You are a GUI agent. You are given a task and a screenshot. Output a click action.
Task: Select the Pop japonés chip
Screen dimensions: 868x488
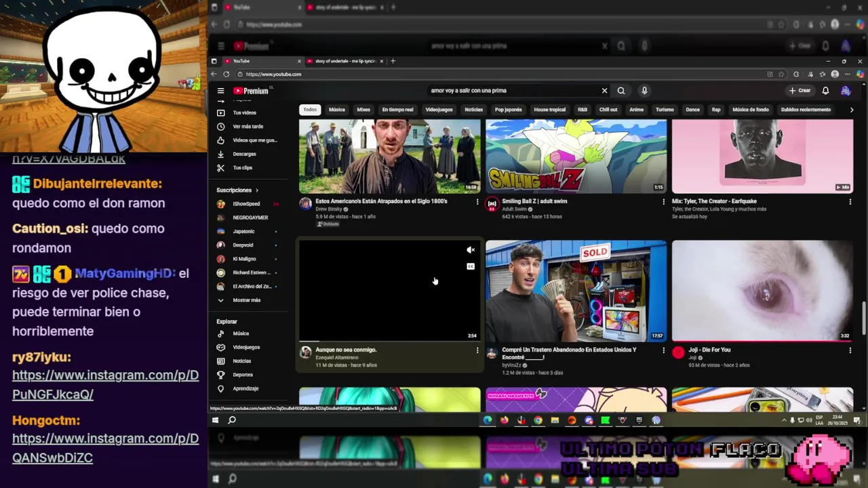[509, 110]
